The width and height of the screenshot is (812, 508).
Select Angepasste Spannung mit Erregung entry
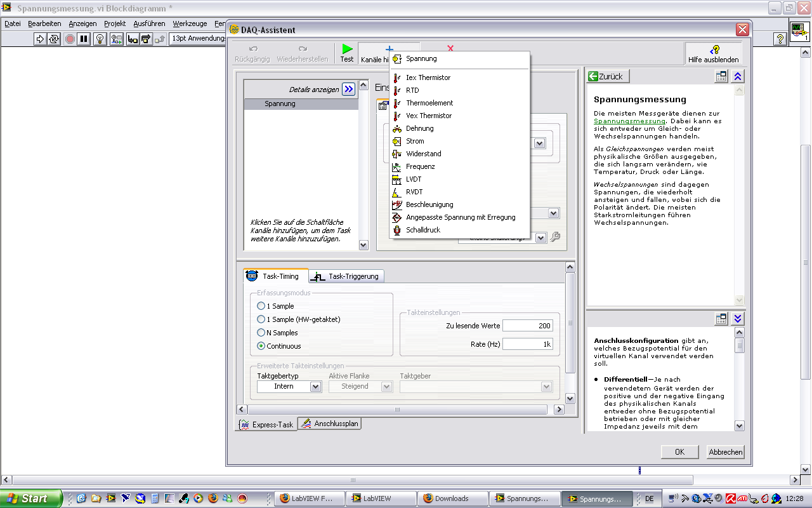(x=459, y=217)
